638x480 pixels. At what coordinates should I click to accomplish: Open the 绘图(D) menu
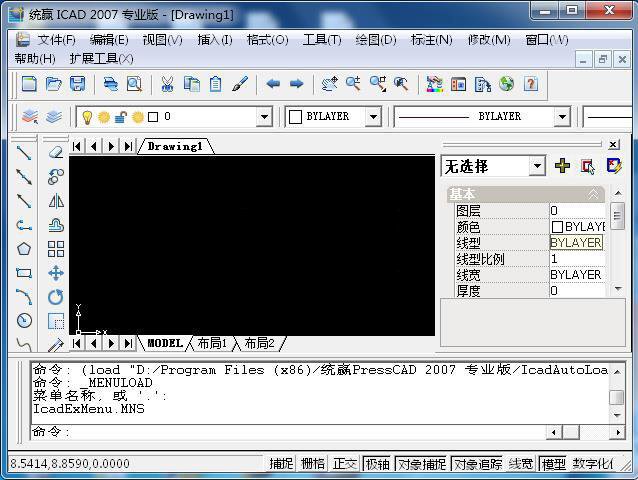(375, 40)
